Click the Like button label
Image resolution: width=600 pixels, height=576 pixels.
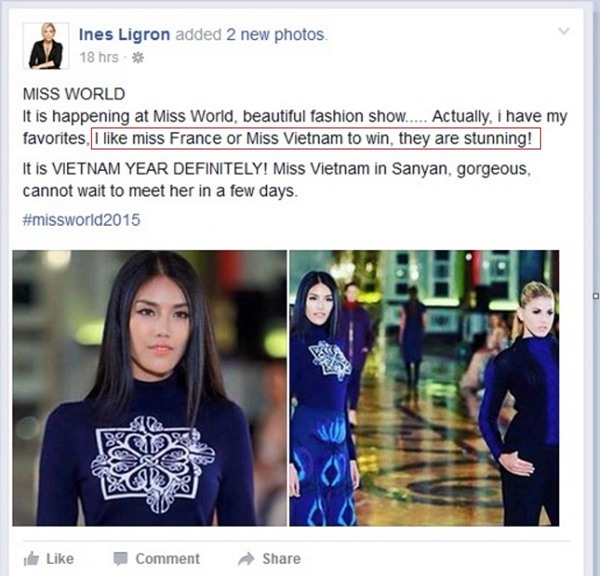point(60,559)
